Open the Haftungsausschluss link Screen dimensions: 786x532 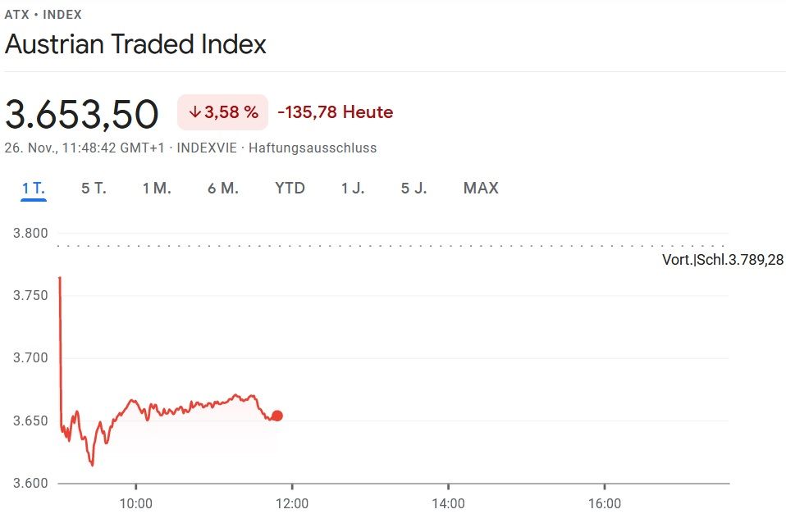(313, 148)
